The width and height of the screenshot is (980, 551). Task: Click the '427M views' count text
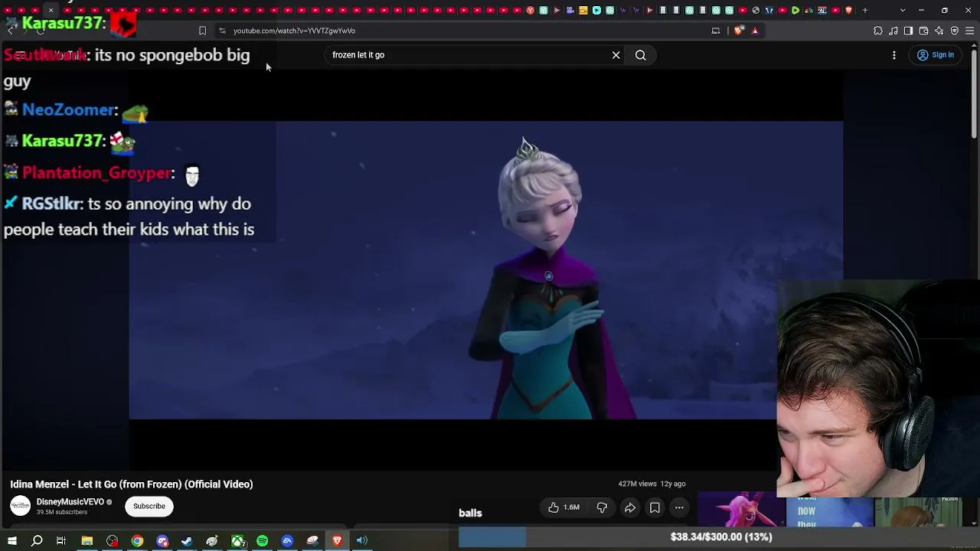[x=638, y=484]
